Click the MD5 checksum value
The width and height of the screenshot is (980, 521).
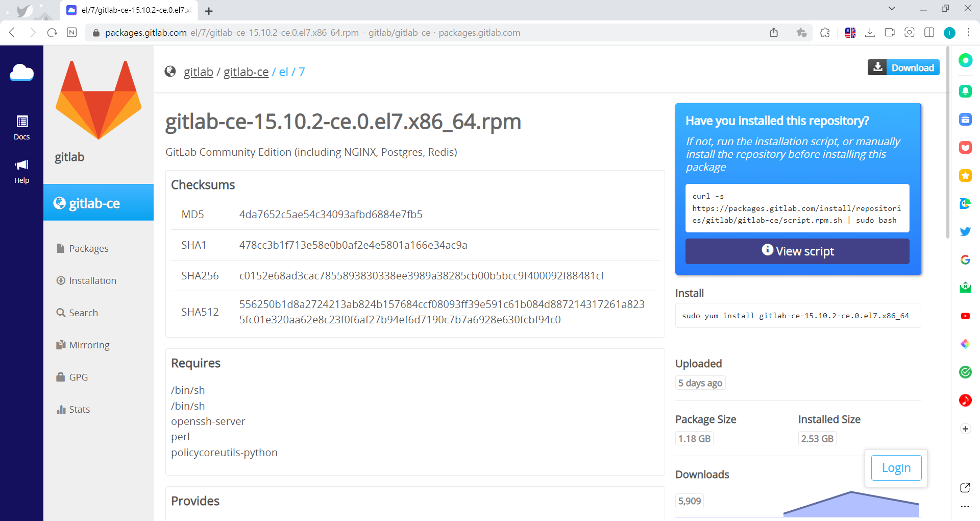331,215
